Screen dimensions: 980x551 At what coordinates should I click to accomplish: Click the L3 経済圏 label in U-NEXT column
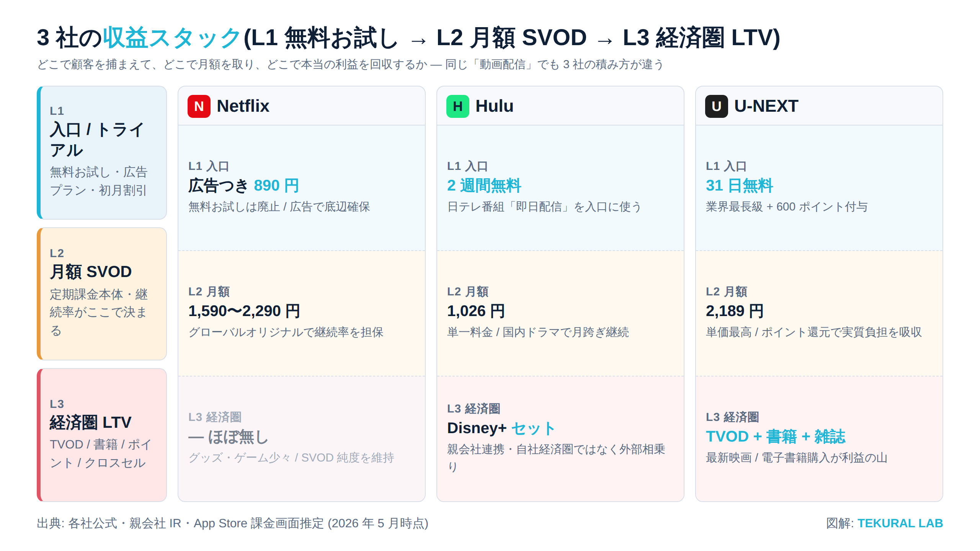click(x=732, y=417)
